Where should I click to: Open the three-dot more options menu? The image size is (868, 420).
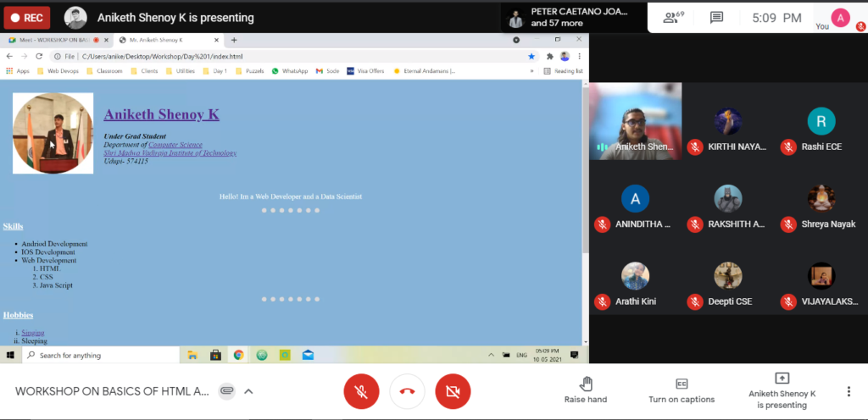click(849, 391)
